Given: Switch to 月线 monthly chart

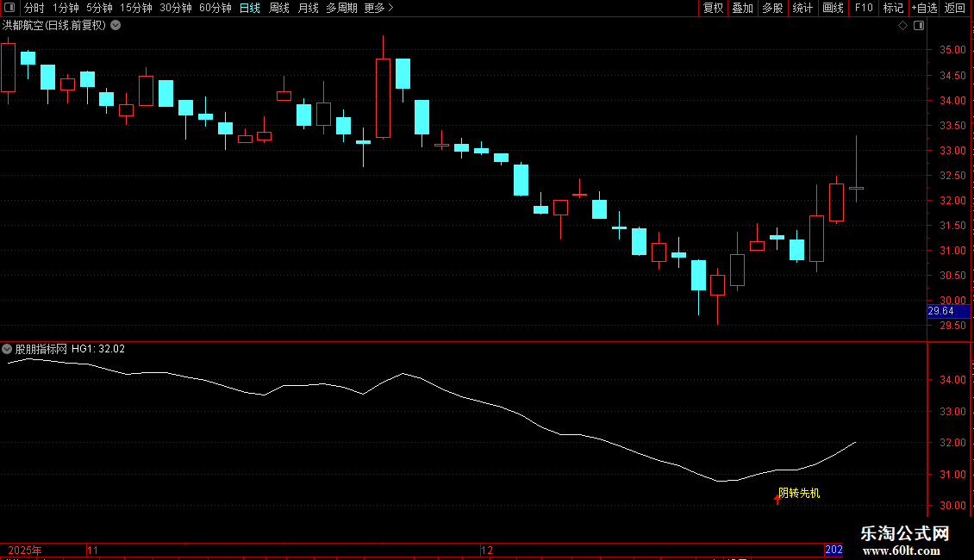Looking at the screenshot, I should coord(308,8).
